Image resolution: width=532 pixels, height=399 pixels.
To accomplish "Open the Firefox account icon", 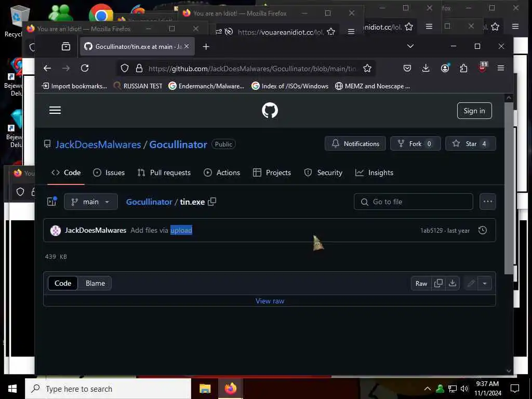I will pos(445,68).
